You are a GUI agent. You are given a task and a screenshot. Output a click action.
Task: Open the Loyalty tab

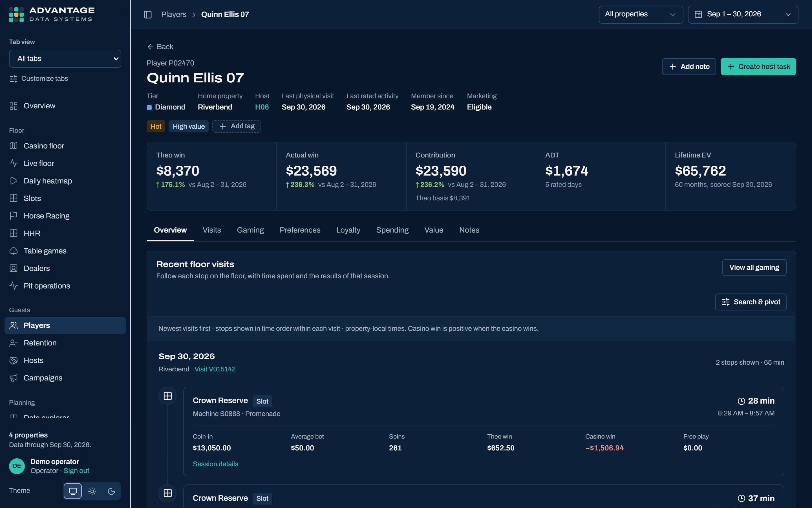coord(348,230)
